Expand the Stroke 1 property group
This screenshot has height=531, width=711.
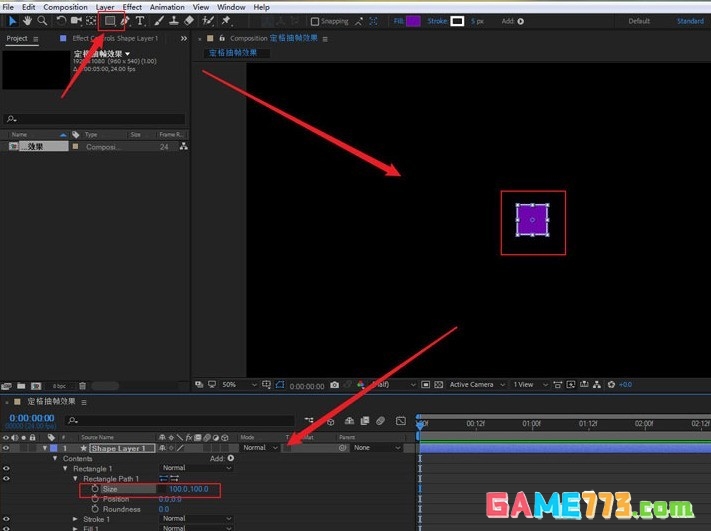coord(75,519)
